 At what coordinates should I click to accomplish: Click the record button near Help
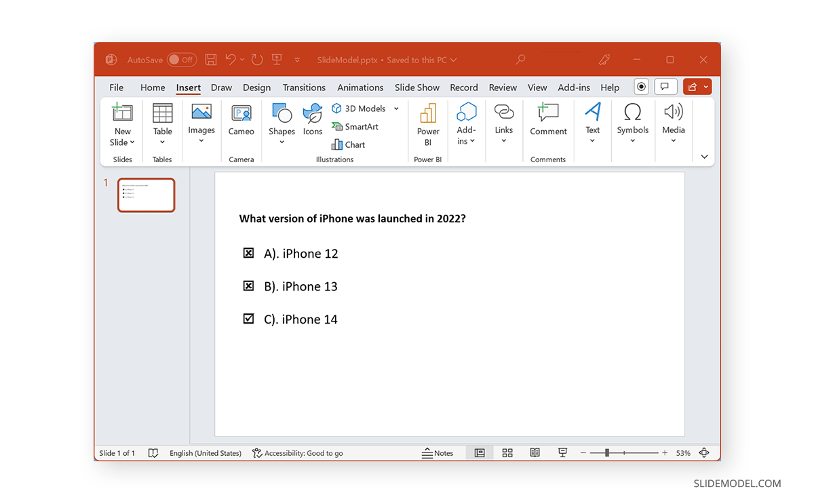(x=642, y=87)
